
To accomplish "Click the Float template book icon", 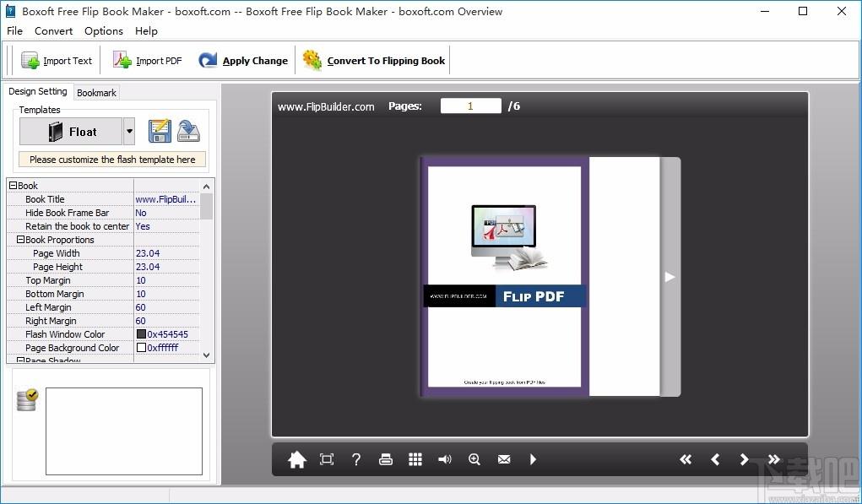I will (56, 132).
